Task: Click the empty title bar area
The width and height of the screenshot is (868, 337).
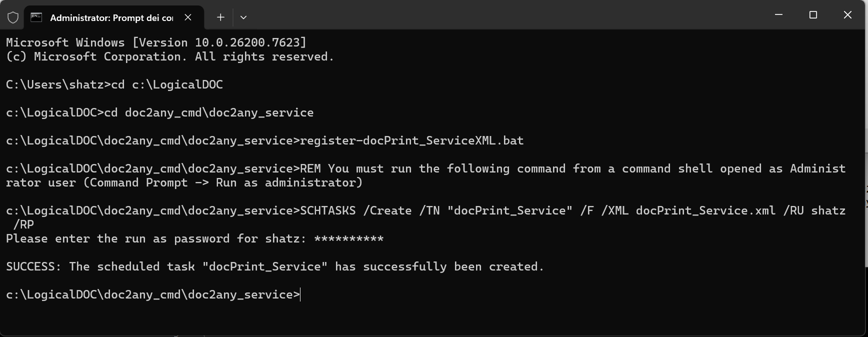Action: pyautogui.click(x=500, y=15)
